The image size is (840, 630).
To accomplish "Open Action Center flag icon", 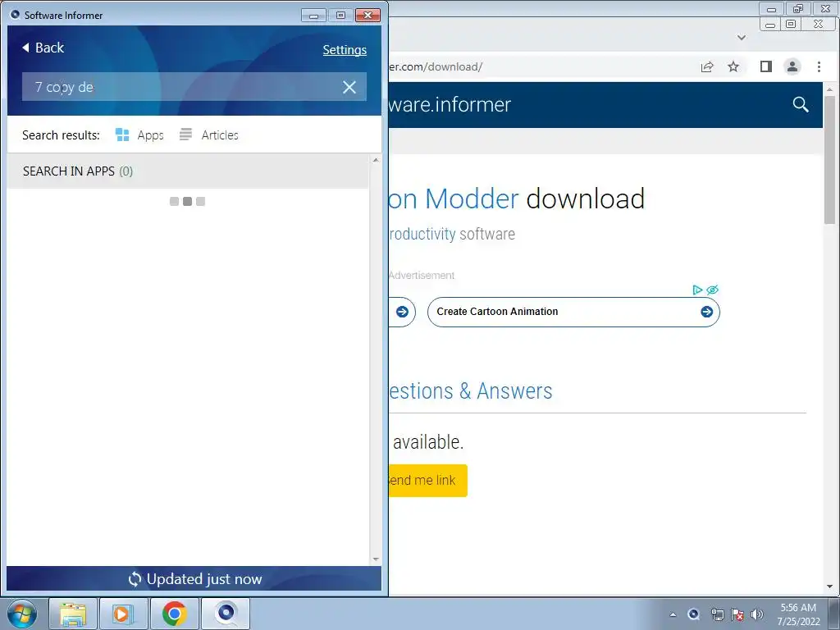I will 737,614.
